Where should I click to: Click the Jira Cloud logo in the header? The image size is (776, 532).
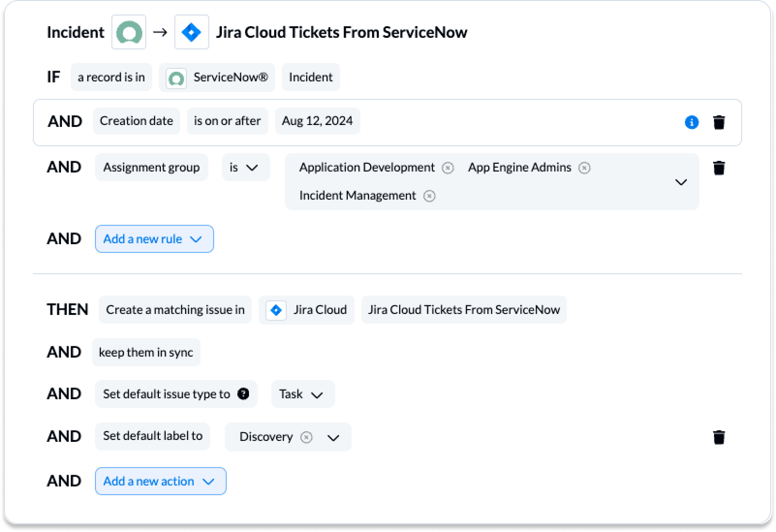tap(192, 32)
